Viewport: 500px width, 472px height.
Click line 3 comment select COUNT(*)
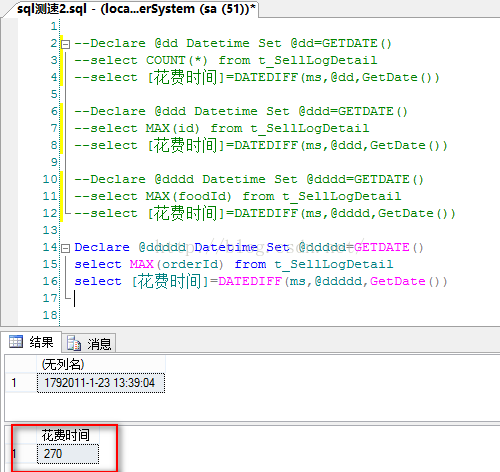(x=226, y=60)
